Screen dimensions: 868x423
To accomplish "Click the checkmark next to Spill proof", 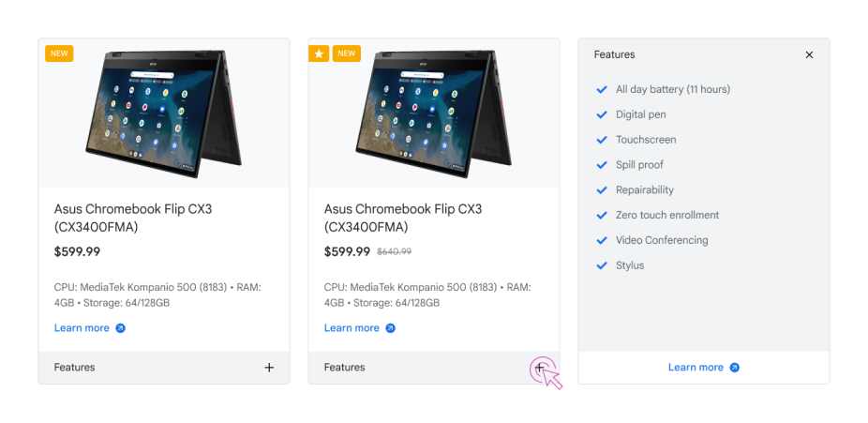I will click(602, 165).
